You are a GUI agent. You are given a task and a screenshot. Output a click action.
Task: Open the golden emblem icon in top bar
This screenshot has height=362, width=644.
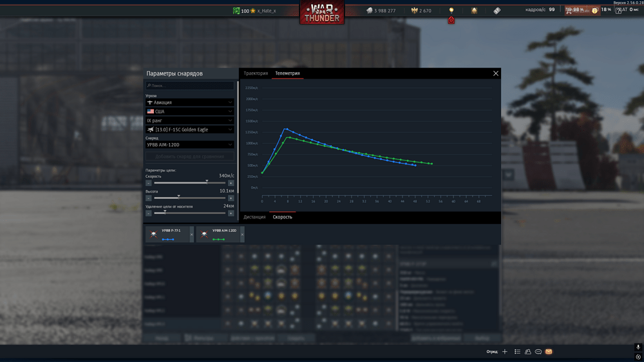474,11
